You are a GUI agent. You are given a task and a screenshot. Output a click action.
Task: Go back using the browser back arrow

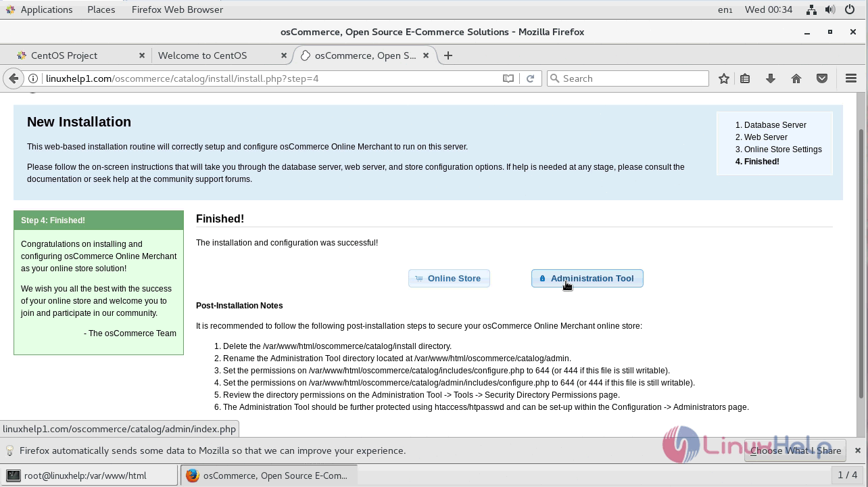point(14,78)
